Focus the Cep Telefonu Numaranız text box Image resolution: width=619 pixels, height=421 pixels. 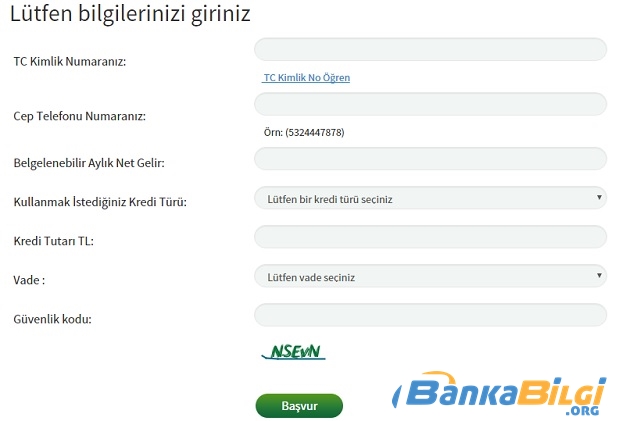[430, 104]
